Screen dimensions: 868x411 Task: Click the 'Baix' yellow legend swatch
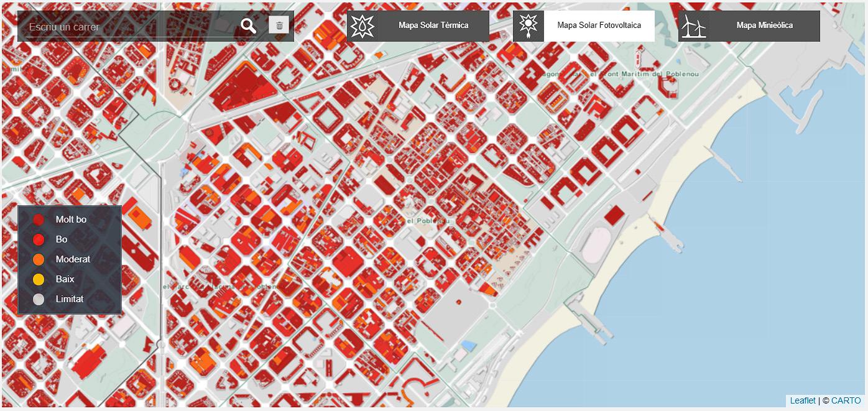tap(39, 279)
